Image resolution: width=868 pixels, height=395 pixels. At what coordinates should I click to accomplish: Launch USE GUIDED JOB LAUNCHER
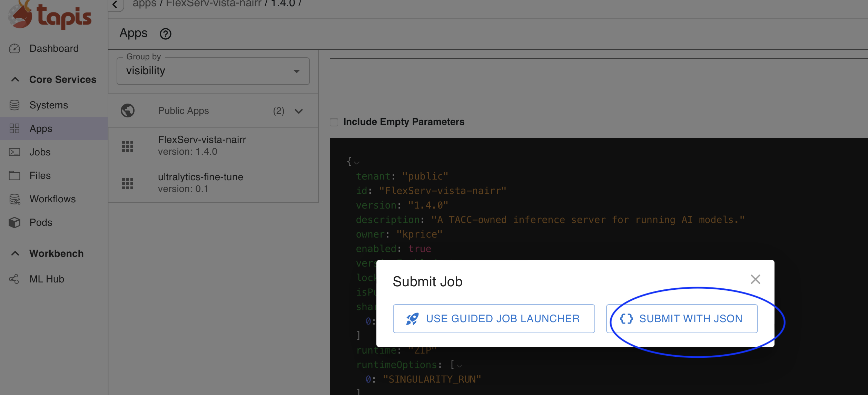coord(494,318)
